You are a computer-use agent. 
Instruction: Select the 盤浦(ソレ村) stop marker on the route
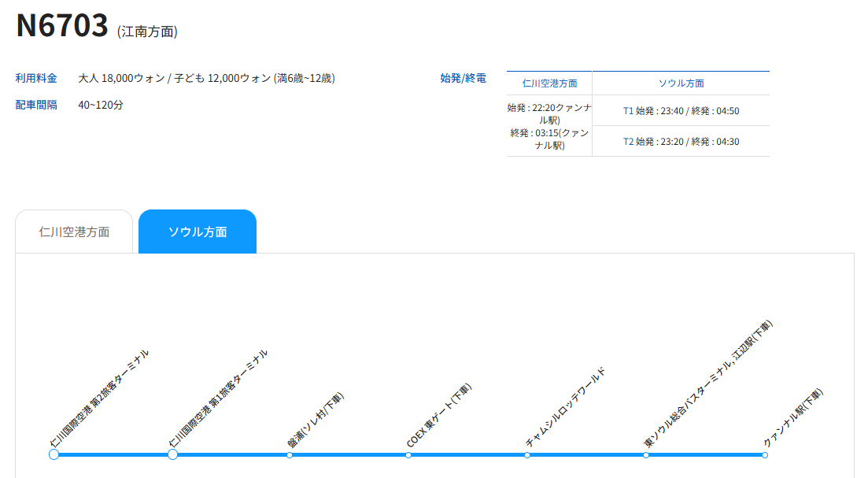[x=290, y=454]
